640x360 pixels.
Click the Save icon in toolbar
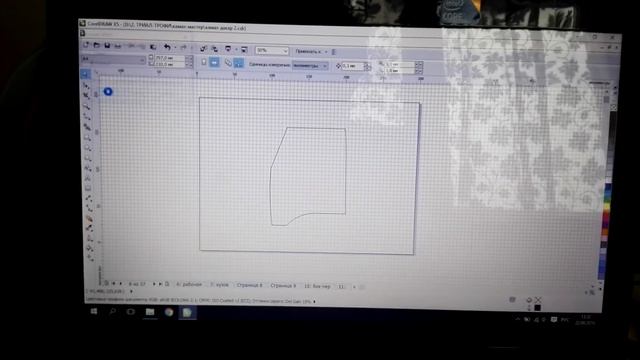[107, 46]
